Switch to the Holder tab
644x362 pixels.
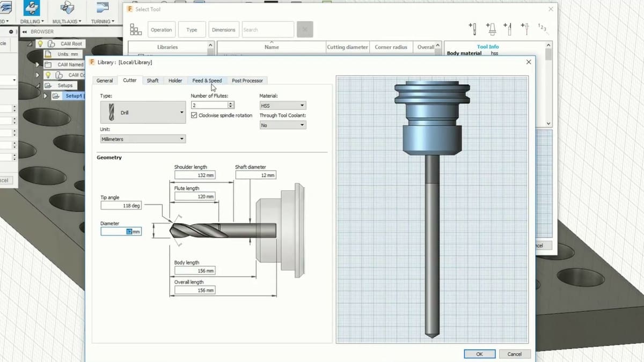tap(175, 80)
